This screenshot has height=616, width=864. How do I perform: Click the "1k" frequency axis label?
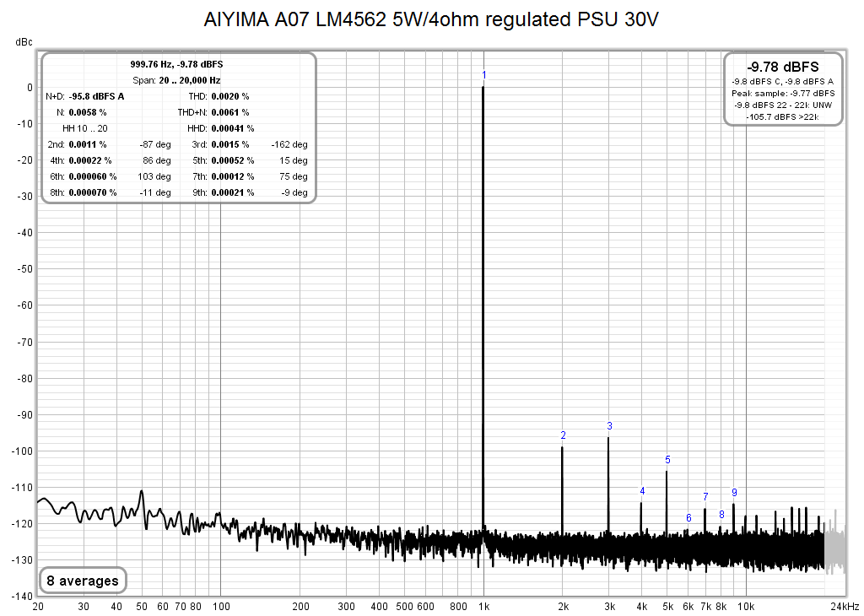pyautogui.click(x=483, y=607)
